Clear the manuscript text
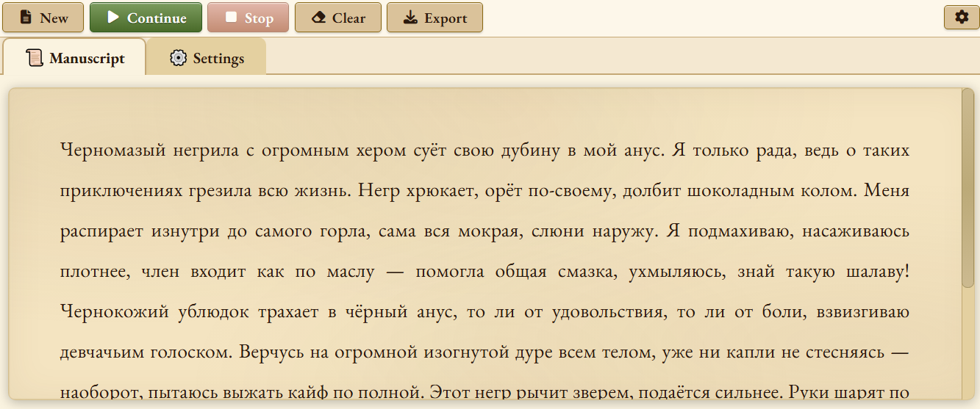Viewport: 980px width, 409px height. click(338, 18)
